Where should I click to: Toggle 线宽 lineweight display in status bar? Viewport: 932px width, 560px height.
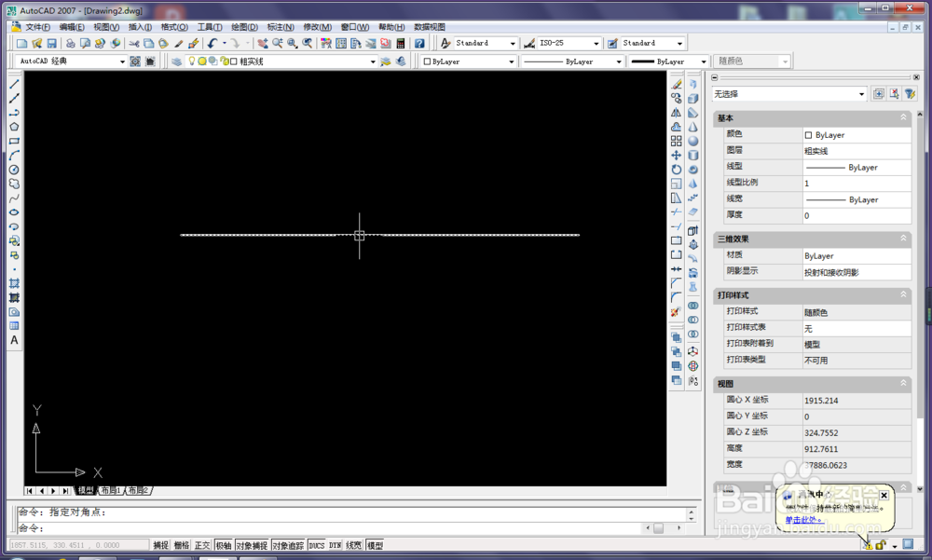pos(354,545)
